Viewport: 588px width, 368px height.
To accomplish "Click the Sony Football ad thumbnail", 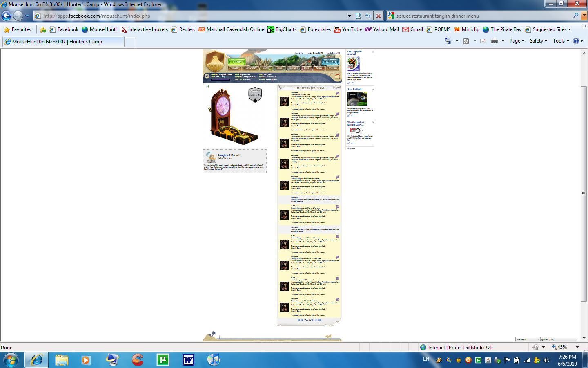I will (357, 99).
